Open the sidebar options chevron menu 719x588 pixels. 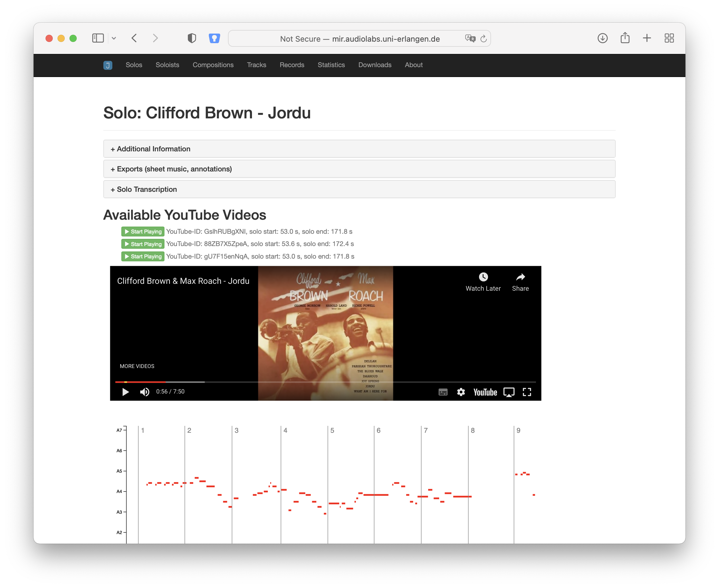(114, 38)
